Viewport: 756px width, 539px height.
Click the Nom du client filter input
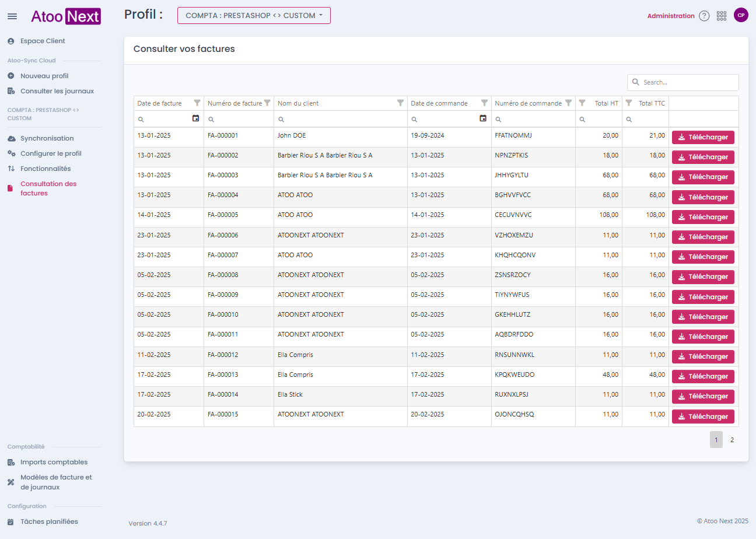(341, 119)
